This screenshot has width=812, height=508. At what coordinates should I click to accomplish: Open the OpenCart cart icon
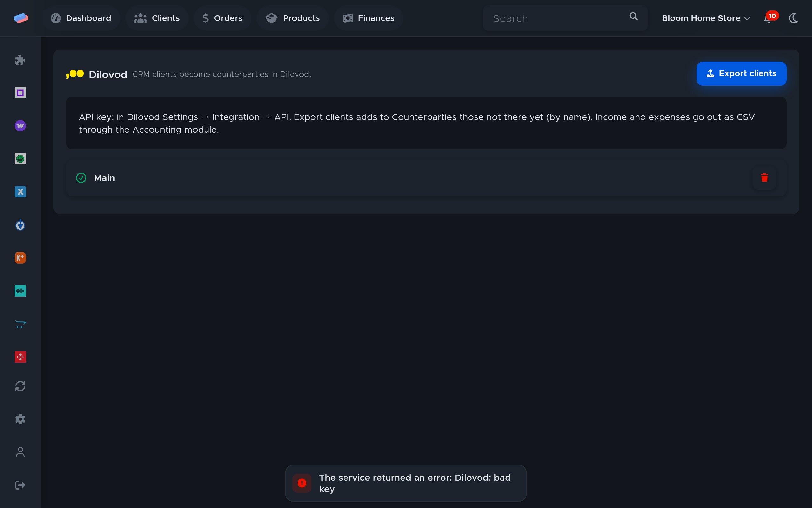pos(20,324)
